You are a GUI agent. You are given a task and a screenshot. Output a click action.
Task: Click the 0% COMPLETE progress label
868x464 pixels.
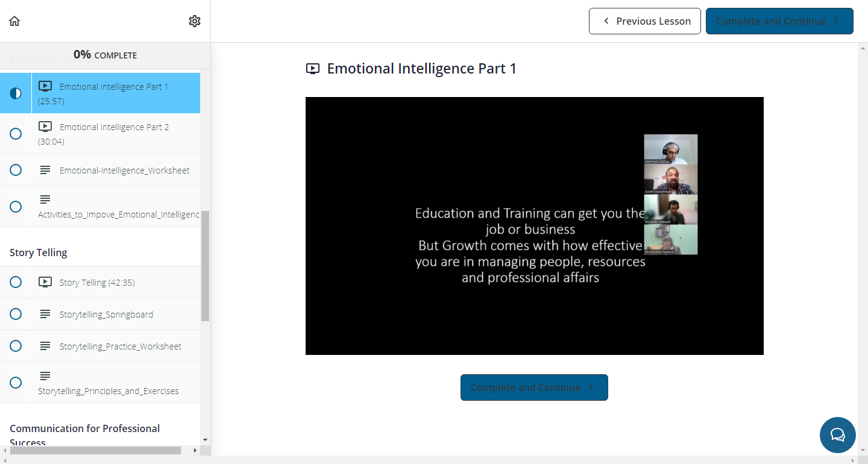tap(105, 55)
